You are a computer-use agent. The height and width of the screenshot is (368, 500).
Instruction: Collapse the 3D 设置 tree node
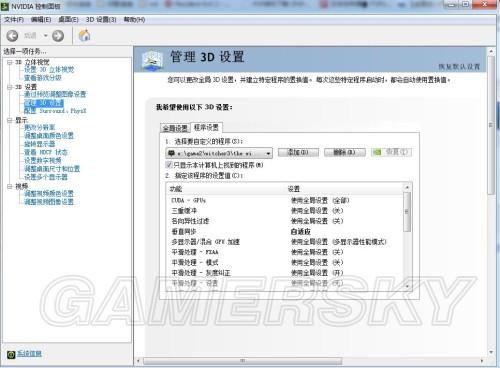(9, 87)
